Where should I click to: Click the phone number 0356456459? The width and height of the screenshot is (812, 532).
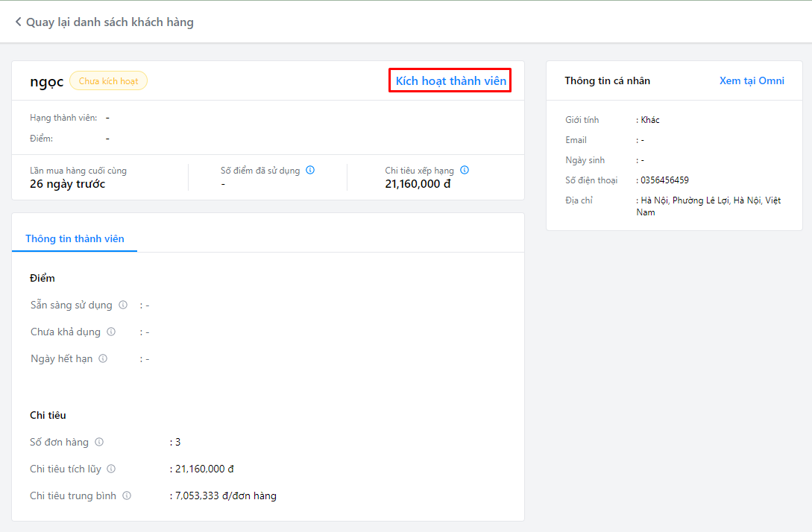[x=664, y=180]
